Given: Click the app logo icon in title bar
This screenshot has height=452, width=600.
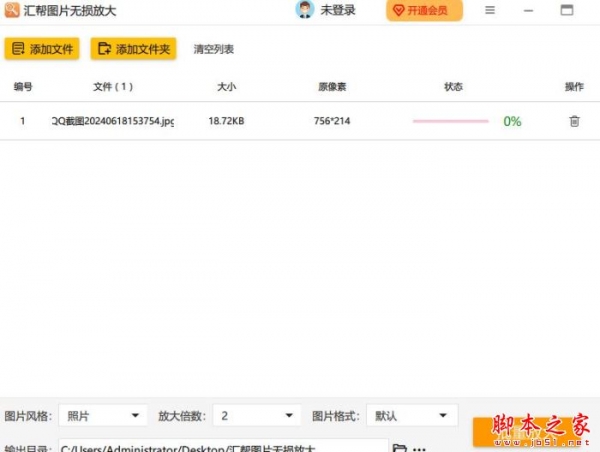Looking at the screenshot, I should 12,10.
